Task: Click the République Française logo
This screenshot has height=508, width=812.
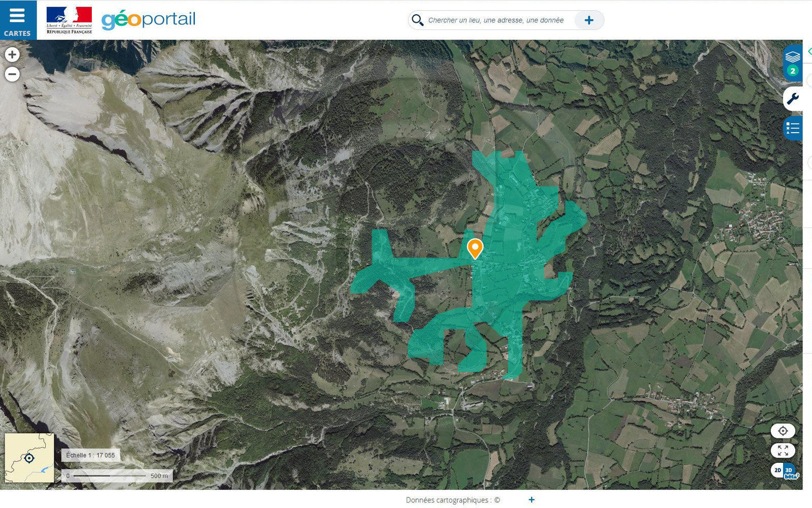Action: [x=69, y=20]
